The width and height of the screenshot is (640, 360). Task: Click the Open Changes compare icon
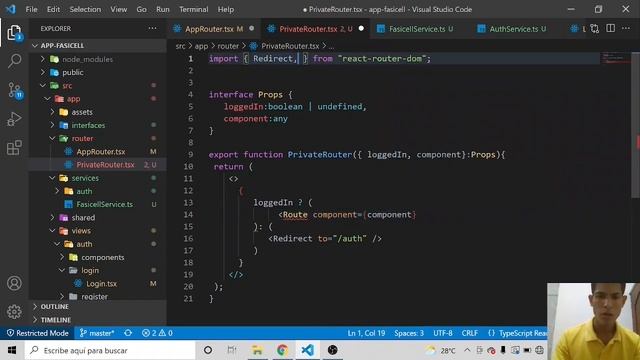[x=595, y=29]
